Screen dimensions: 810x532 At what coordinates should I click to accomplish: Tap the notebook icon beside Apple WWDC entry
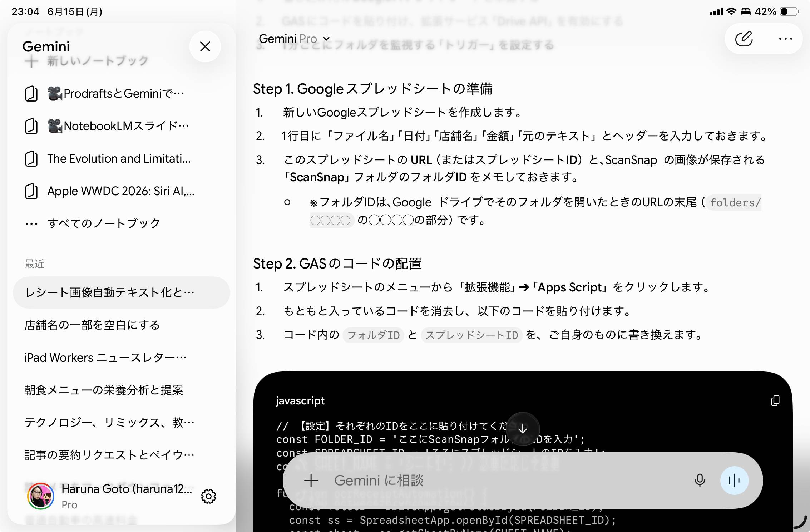(31, 191)
